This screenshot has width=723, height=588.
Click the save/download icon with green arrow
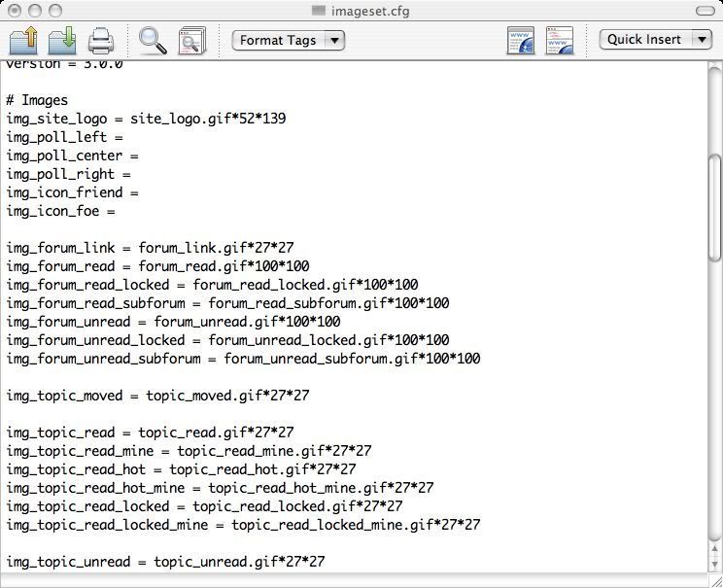pyautogui.click(x=63, y=41)
